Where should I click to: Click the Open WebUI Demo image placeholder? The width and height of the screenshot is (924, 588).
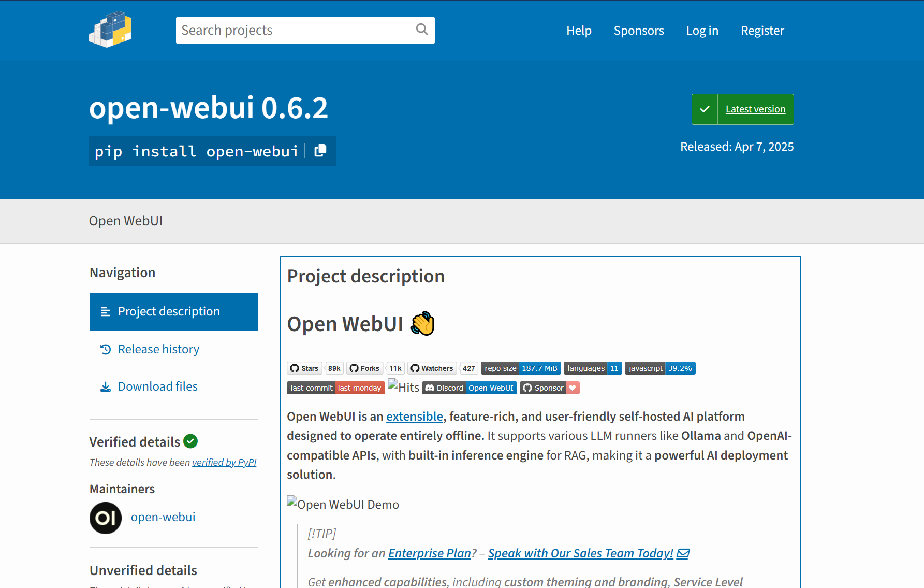click(x=343, y=504)
